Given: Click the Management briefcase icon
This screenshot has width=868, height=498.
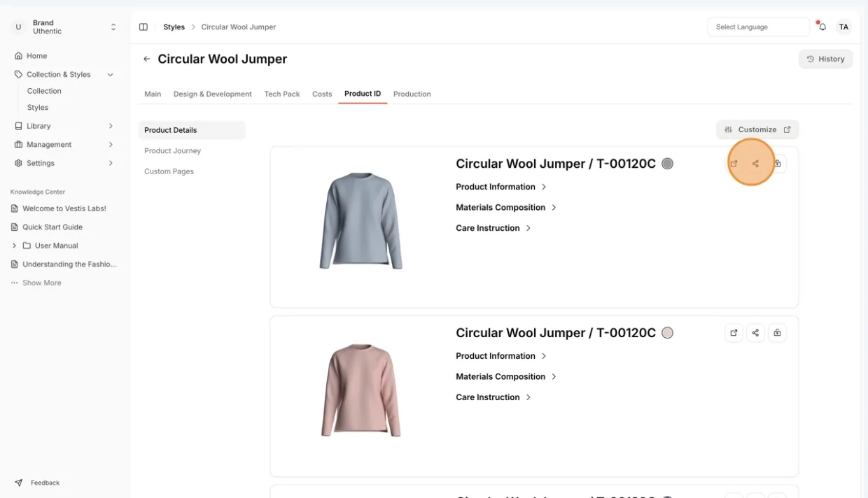Looking at the screenshot, I should pyautogui.click(x=18, y=144).
